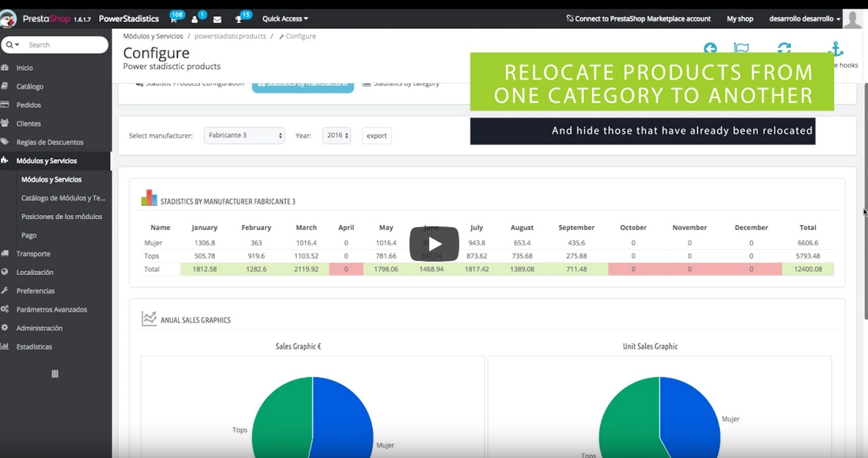This screenshot has width=868, height=458.
Task: Click the March Total cell 2119.92
Action: (306, 269)
